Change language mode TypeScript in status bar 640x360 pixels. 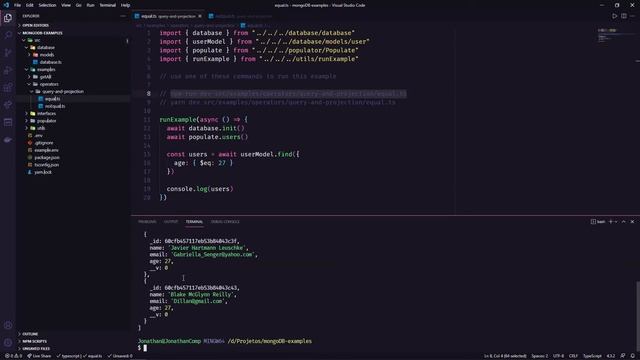(x=592, y=356)
